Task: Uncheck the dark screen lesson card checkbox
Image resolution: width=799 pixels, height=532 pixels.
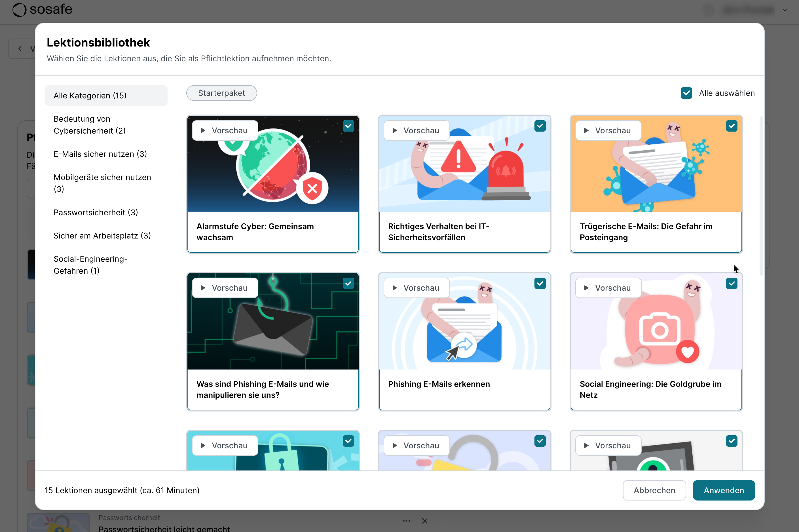Action: 732,441
